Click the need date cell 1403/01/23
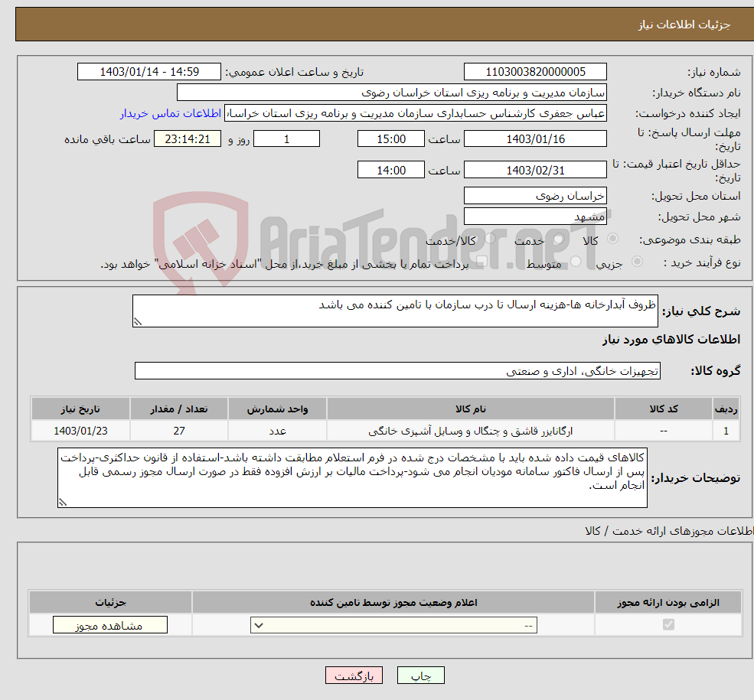 coord(80,431)
